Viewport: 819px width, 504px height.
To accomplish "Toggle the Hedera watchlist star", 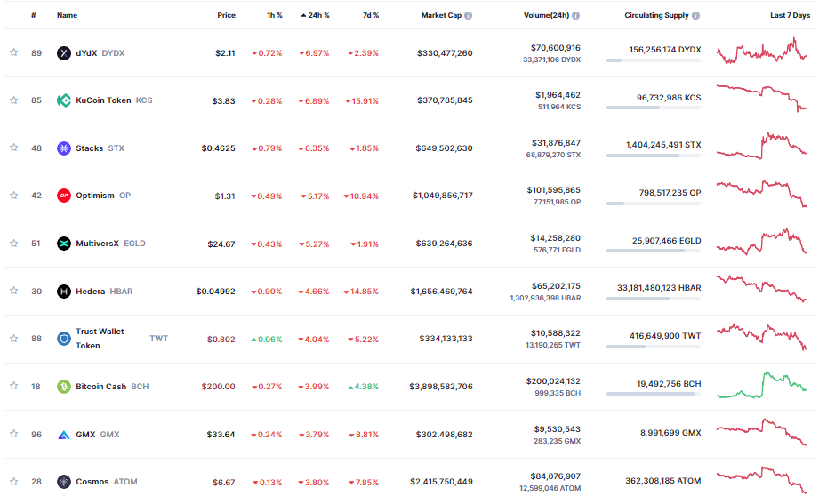I will tap(14, 291).
